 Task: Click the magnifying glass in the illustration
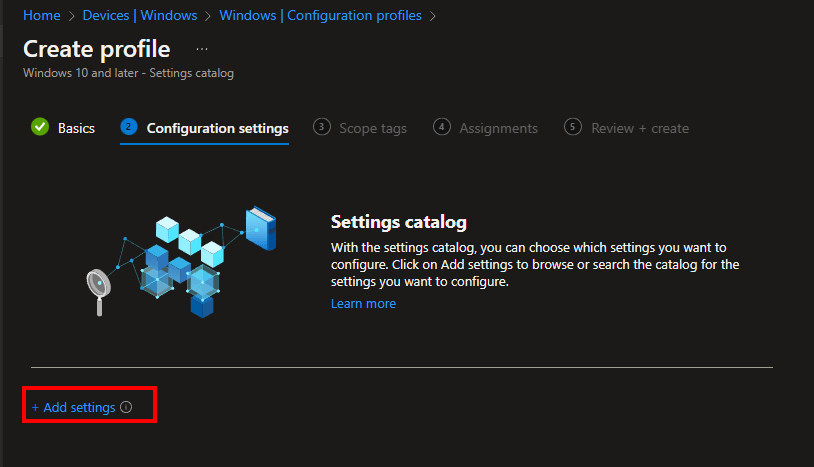pyautogui.click(x=100, y=287)
